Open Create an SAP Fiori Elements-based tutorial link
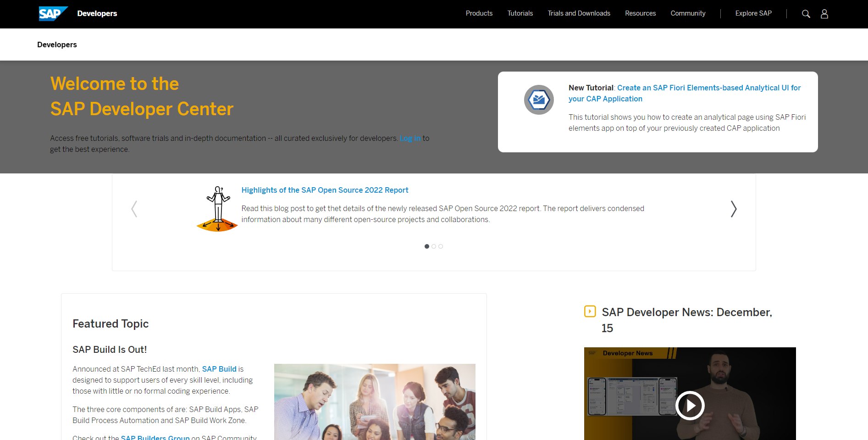Image resolution: width=868 pixels, height=440 pixels. 685,93
